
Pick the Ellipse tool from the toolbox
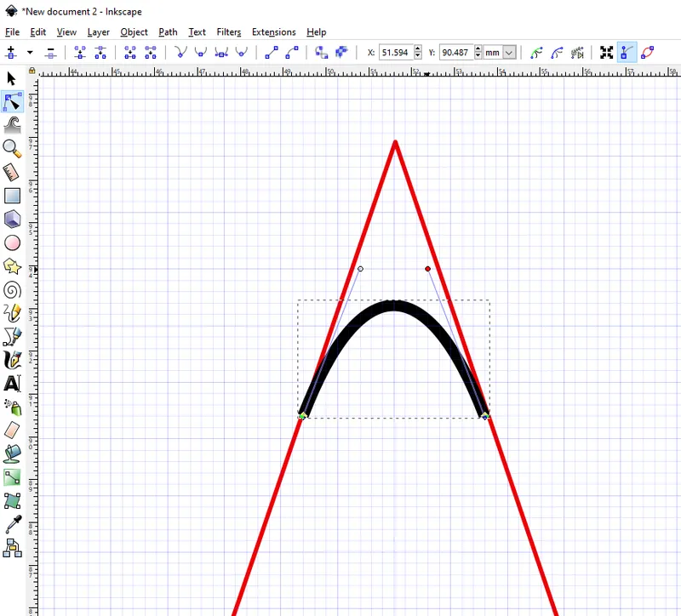11,242
